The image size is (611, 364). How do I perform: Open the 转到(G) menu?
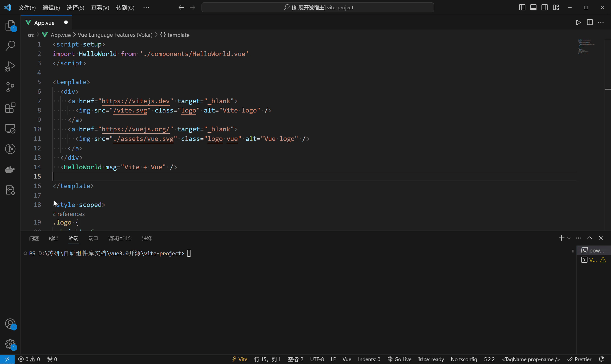pos(125,8)
